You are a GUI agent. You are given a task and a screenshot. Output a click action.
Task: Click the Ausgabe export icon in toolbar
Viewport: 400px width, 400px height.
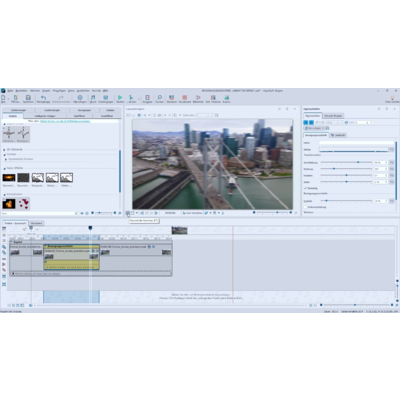pyautogui.click(x=147, y=98)
